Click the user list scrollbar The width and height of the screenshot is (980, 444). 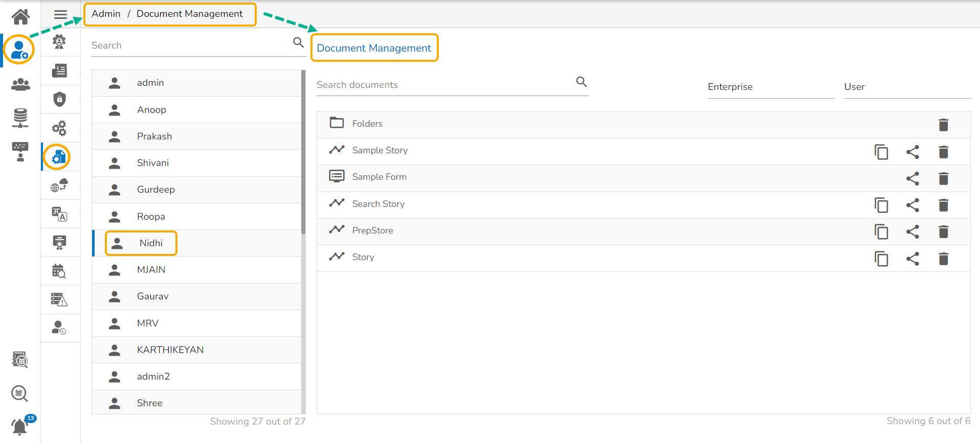[x=303, y=153]
